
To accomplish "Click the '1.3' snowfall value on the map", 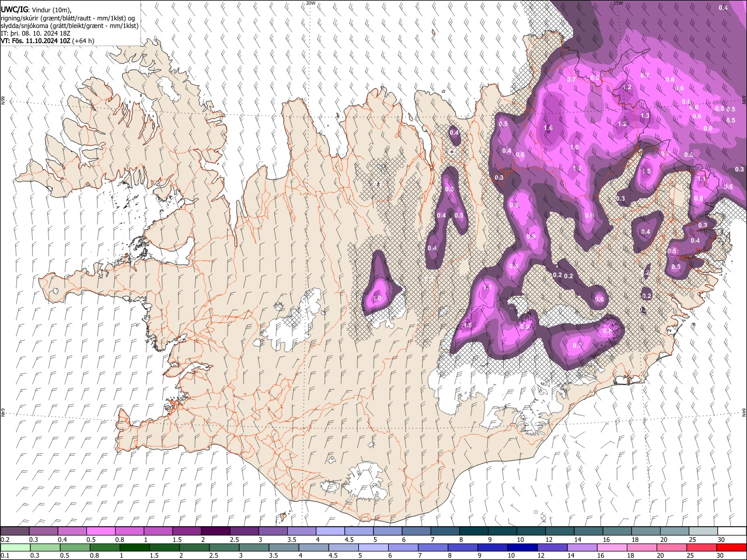I will [x=645, y=116].
